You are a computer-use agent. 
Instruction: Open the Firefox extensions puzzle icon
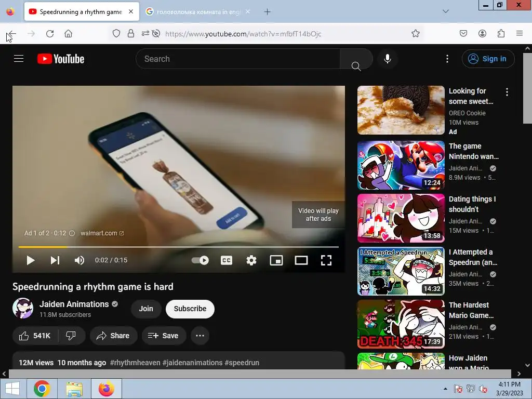pyautogui.click(x=501, y=33)
